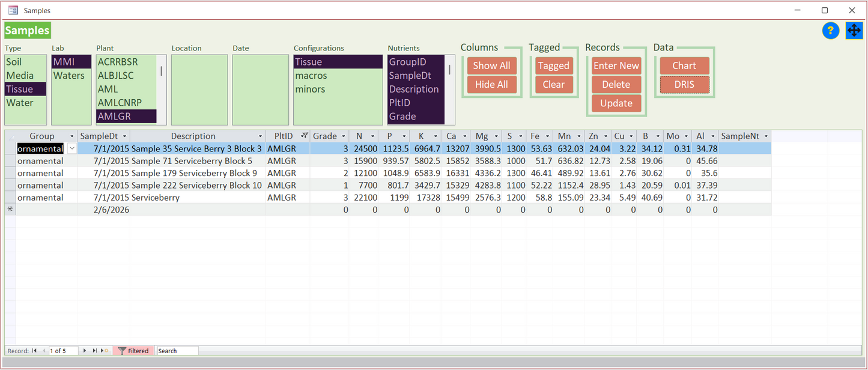Click the N value 22100 cell
The width and height of the screenshot is (868, 370).
[x=364, y=198]
